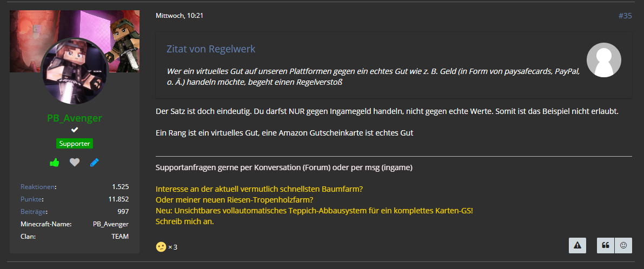
Task: Open the smiley reaction picker button
Action: pyautogui.click(x=623, y=245)
